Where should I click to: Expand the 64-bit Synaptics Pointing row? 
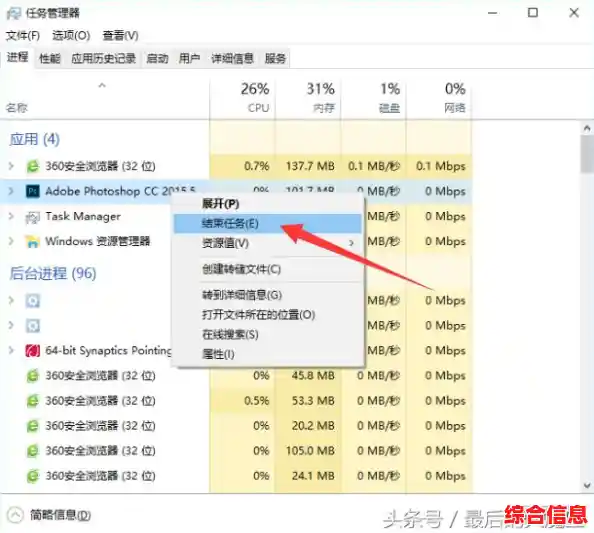[x=11, y=350]
